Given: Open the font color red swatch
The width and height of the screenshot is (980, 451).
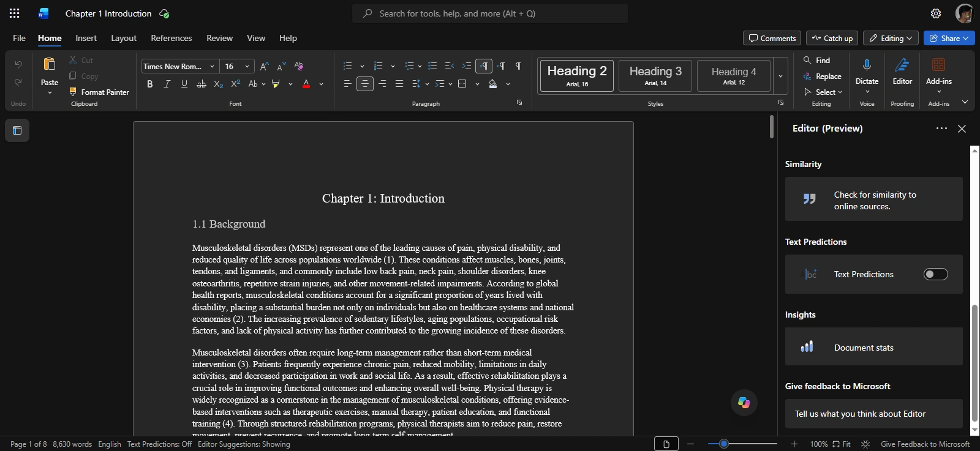Looking at the screenshot, I should 306,84.
